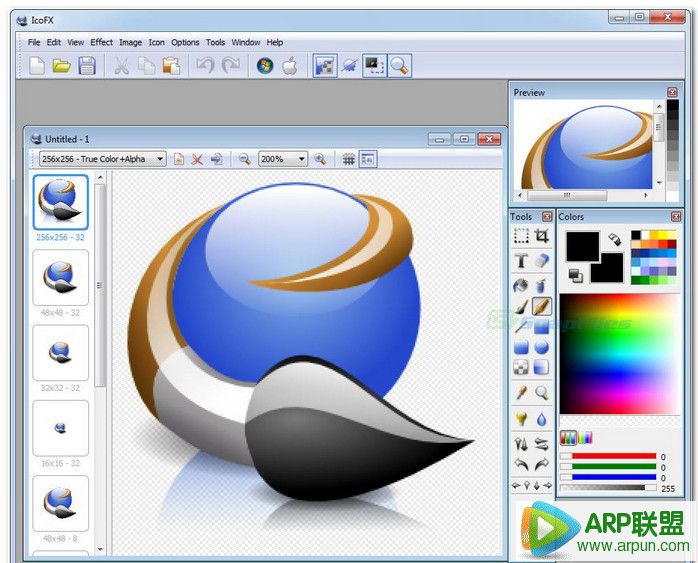Open the Icon menu

click(x=156, y=42)
